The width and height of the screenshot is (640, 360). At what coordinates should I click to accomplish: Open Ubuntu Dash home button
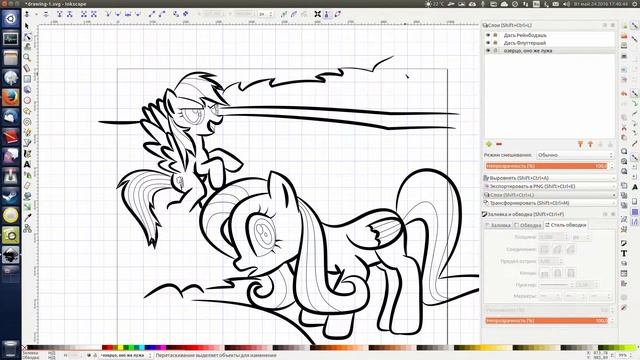(10, 19)
